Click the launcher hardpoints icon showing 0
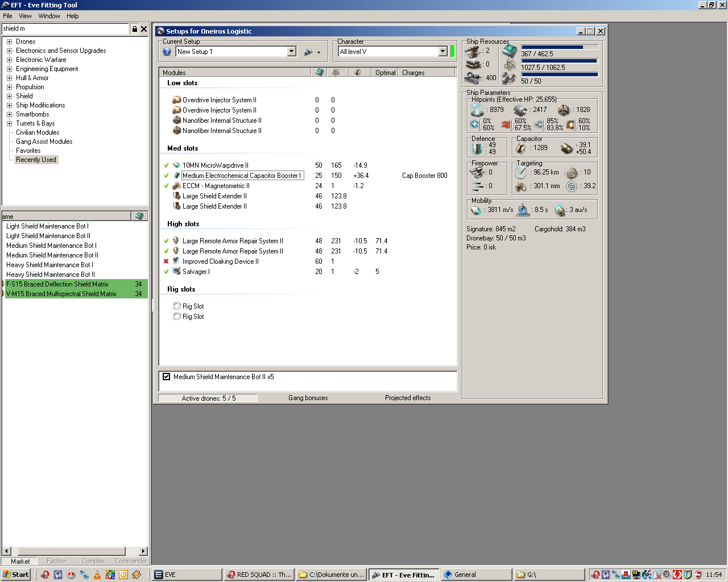 [x=473, y=65]
